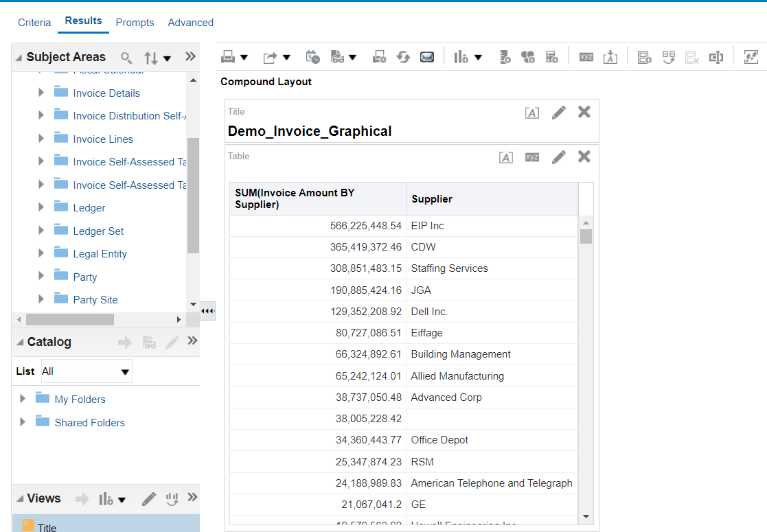Screen dimensions: 767x532
Task: Click the Duplicate Compound Layout icon
Action: pyautogui.click(x=668, y=57)
